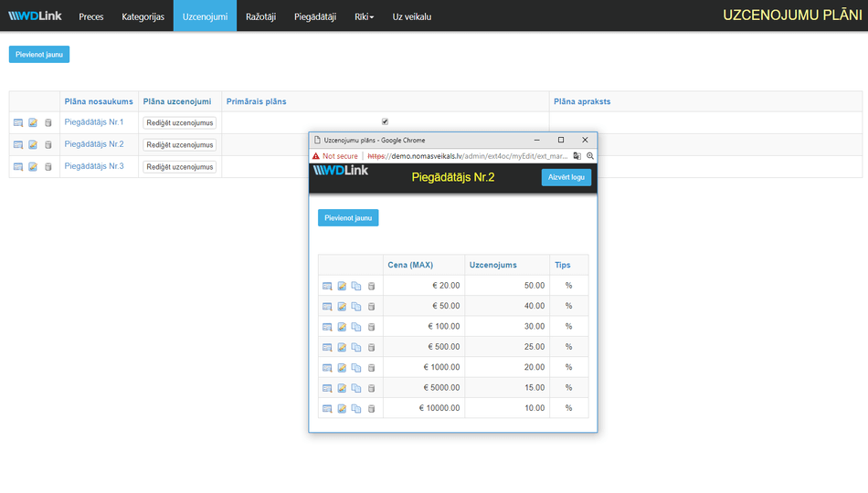868x493 pixels.
Task: Click the copy icon in the € 20.00 row
Action: click(356, 286)
